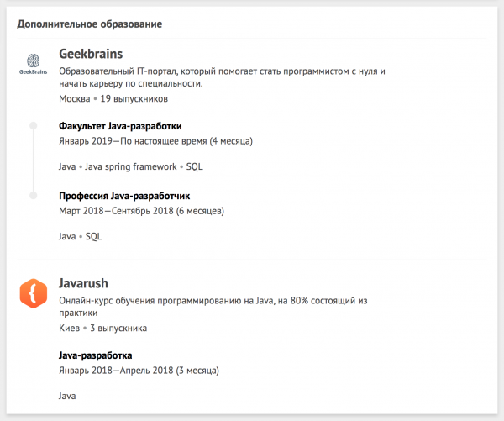Viewport: 504px width, 421px height.
Task: Open the Javarush school title link
Action: click(84, 284)
